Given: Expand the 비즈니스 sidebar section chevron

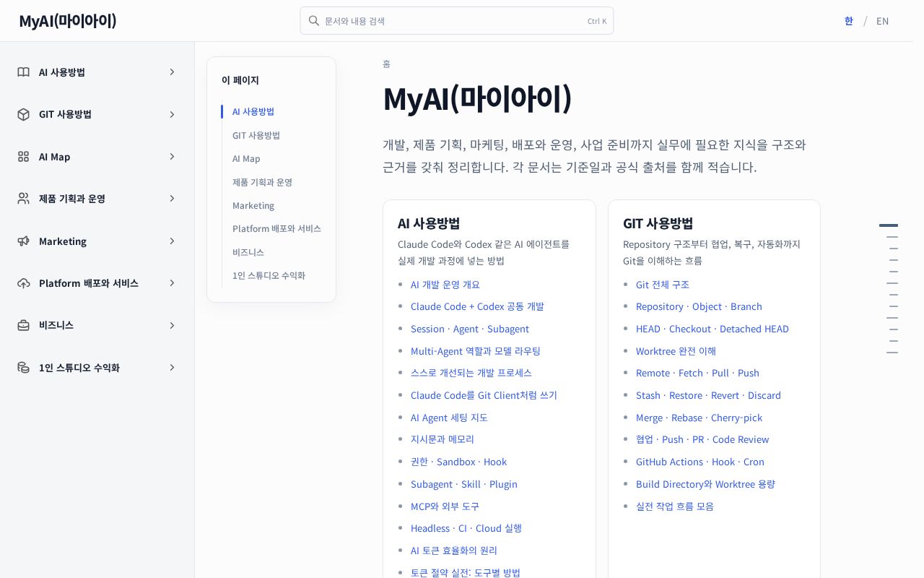Looking at the screenshot, I should [172, 325].
